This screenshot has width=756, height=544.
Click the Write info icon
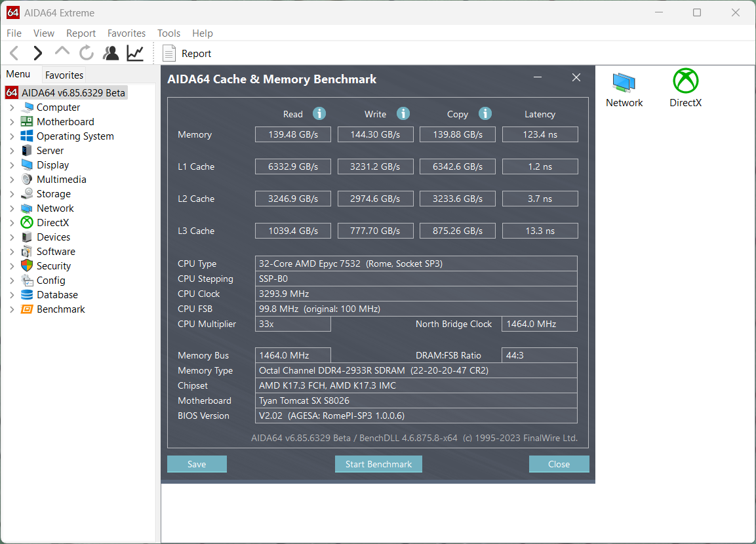(x=403, y=113)
